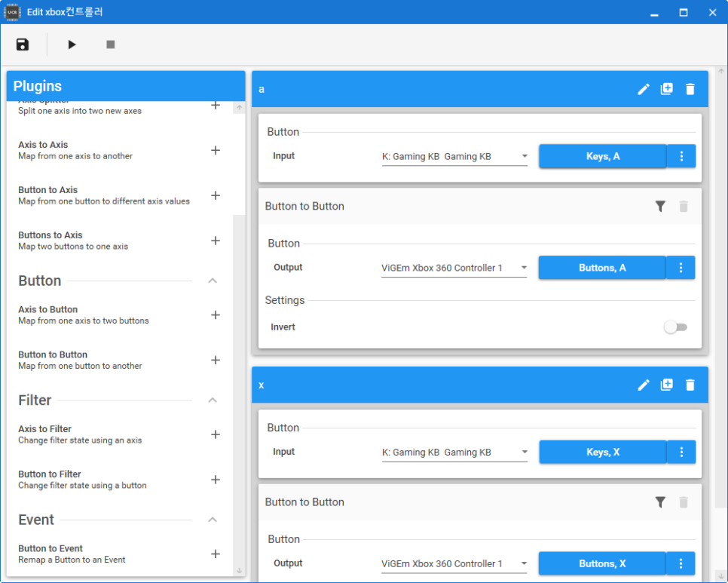Start the profile with the play button
The image size is (728, 583).
[x=72, y=44]
